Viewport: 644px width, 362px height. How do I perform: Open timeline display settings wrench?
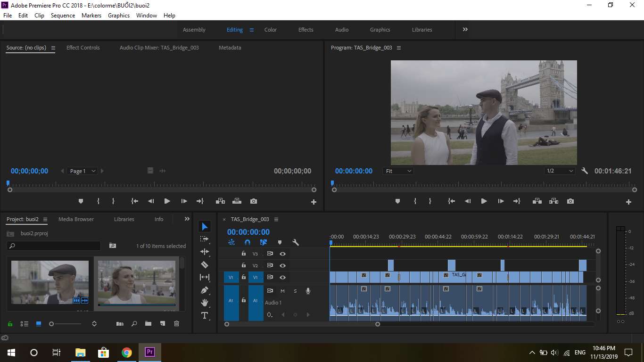tap(296, 242)
